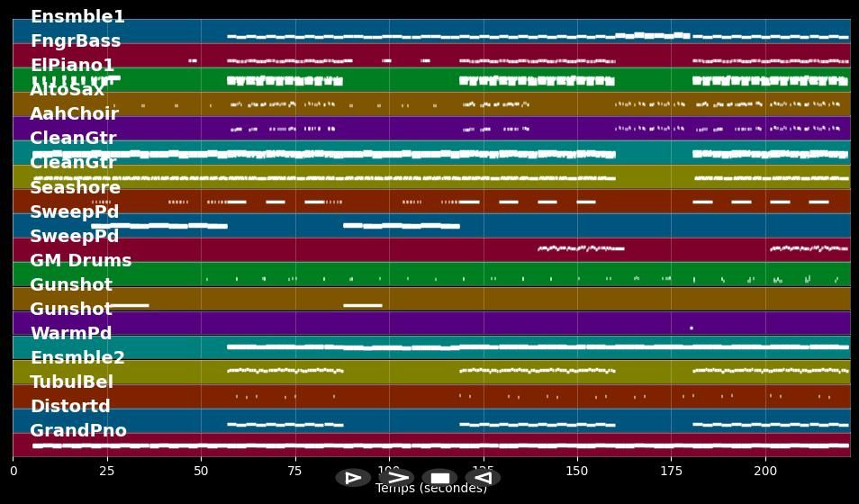This screenshot has width=859, height=504.
Task: Click the 150 seconds tick on time axis
Action: tap(577, 471)
